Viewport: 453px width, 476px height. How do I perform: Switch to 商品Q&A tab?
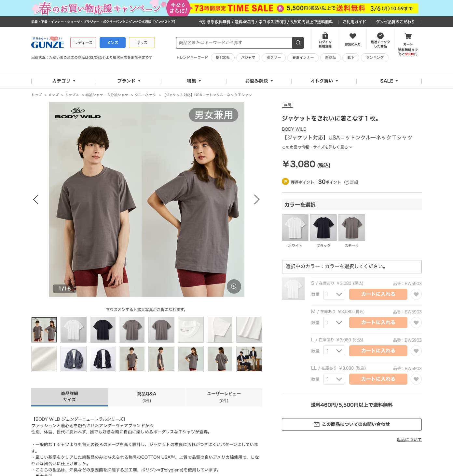click(x=147, y=397)
